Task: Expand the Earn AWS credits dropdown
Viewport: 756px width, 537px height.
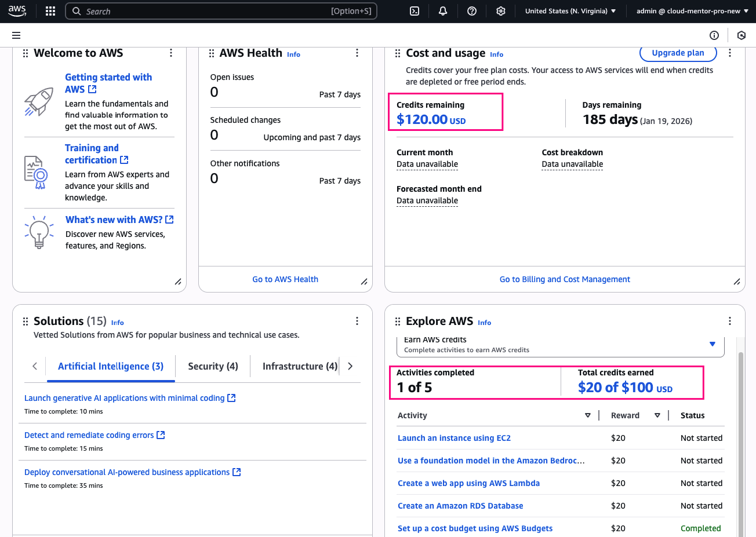Action: tap(713, 344)
